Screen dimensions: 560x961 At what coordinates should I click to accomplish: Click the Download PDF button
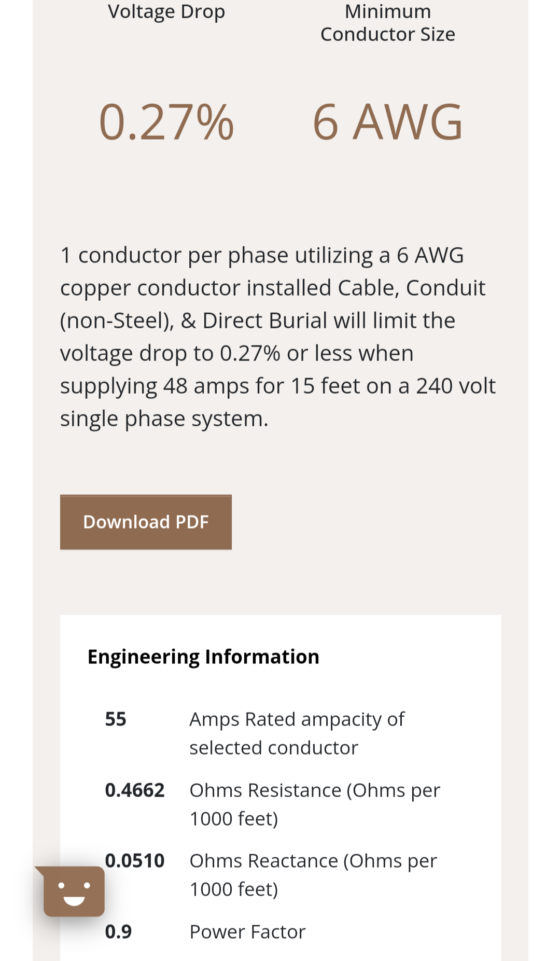pos(146,522)
